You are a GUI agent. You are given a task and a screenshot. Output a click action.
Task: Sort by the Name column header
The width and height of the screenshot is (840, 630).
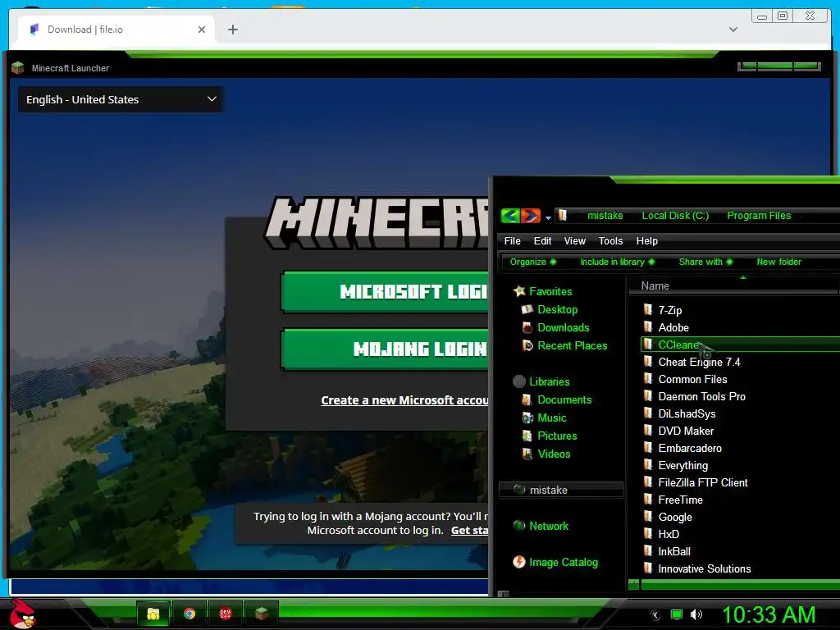(x=655, y=286)
